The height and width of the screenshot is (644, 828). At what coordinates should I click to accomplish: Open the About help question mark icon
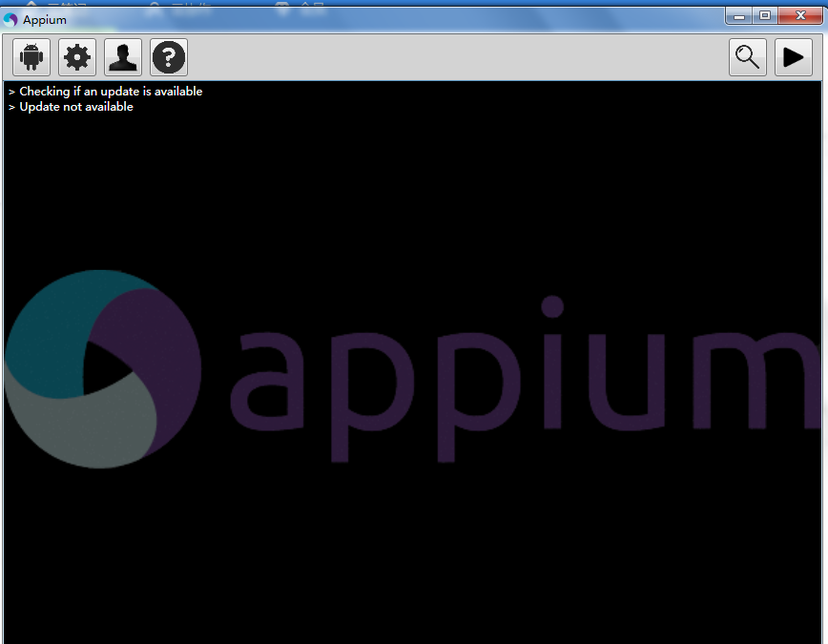click(x=169, y=57)
